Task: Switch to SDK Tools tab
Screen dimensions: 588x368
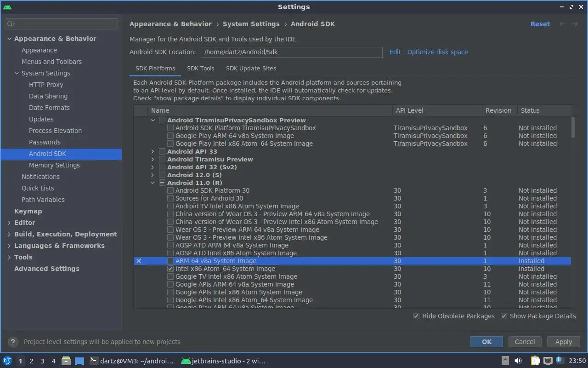Action: (201, 69)
